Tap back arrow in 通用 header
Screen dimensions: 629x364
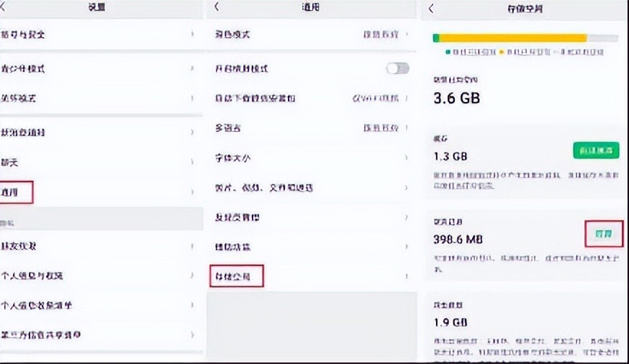(x=217, y=7)
